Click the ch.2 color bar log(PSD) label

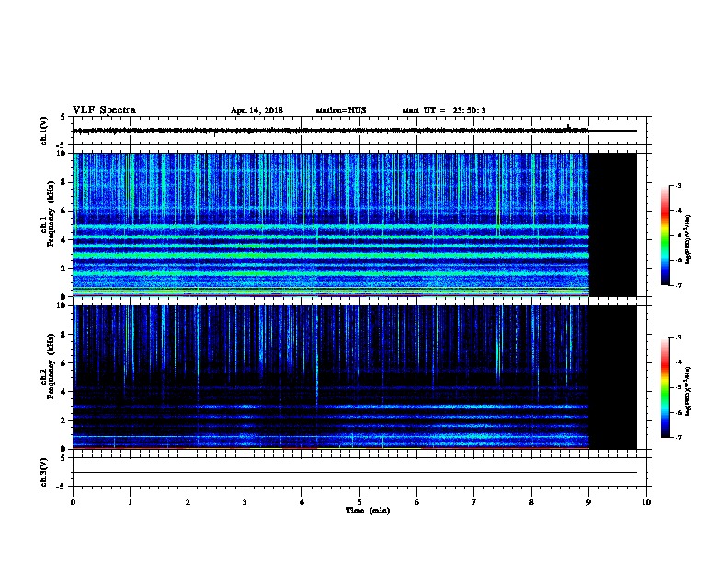[688, 392]
